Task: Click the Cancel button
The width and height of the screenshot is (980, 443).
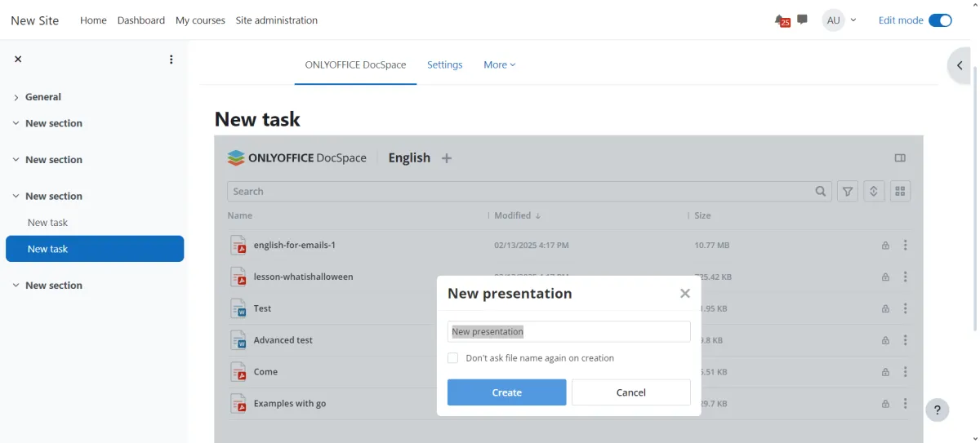Action: pos(630,392)
